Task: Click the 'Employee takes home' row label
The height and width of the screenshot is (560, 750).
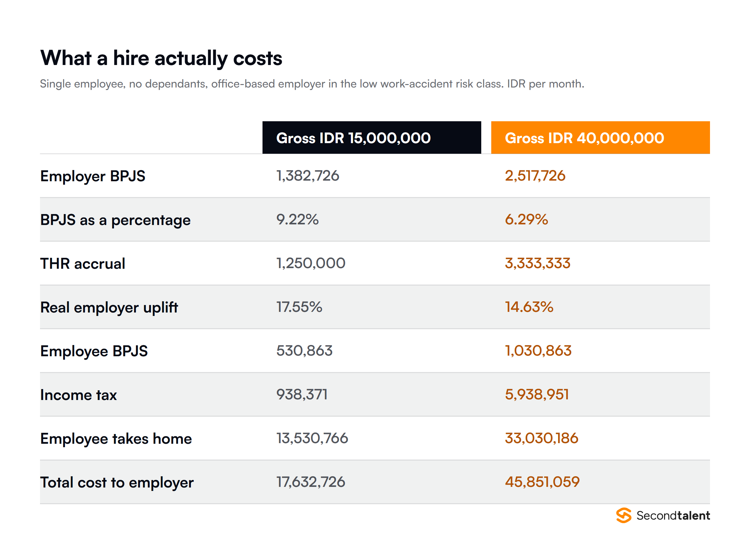Action: pos(116,439)
